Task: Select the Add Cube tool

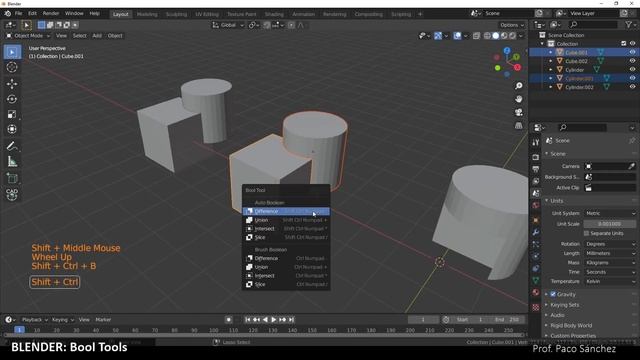Action: (12, 178)
